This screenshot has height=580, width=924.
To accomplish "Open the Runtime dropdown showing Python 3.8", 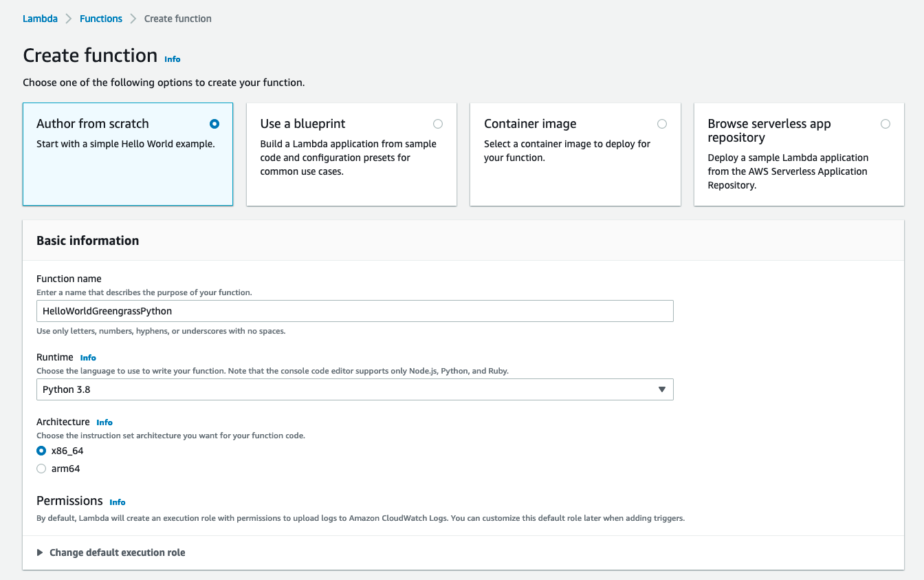I will point(354,389).
